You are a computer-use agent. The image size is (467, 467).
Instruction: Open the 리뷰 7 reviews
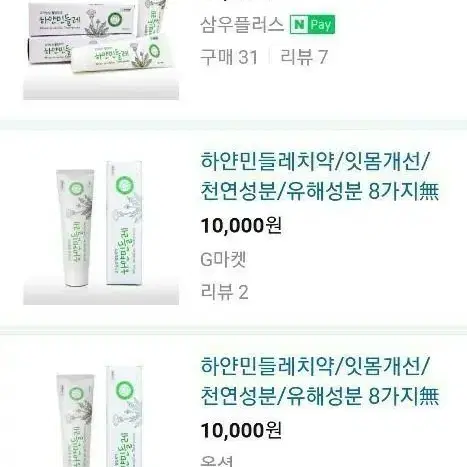(304, 57)
